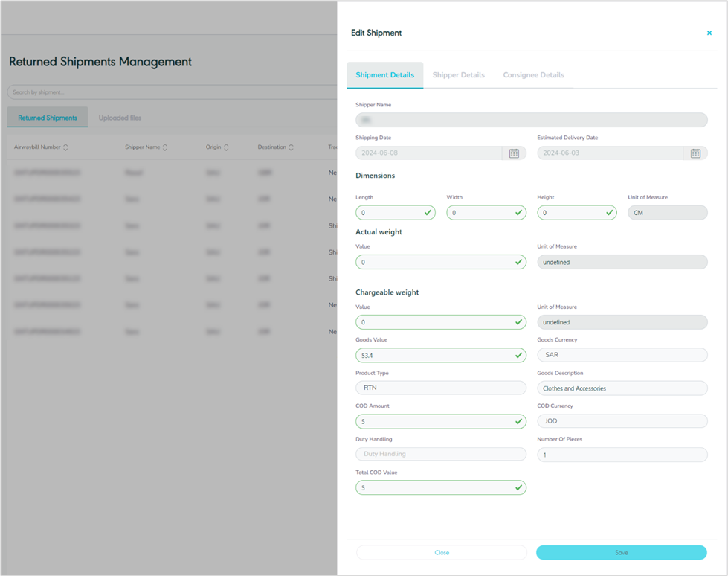
Task: Click the Close button at bottom
Action: point(442,553)
